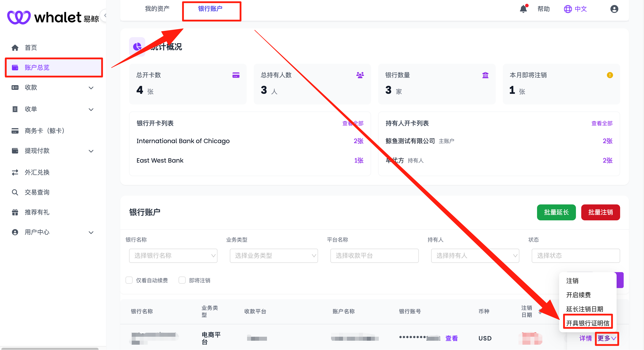The width and height of the screenshot is (644, 350).
Task: Click the green 批量延长 button
Action: [x=556, y=212]
